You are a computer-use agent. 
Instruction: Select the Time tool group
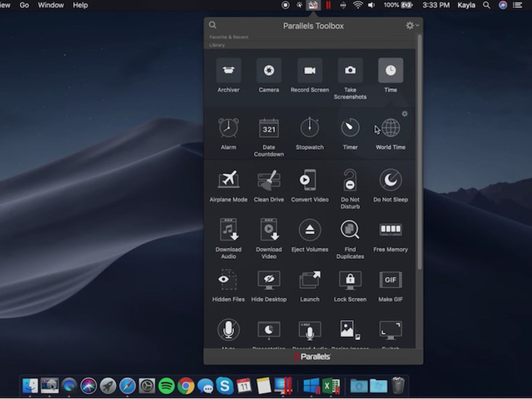pyautogui.click(x=391, y=70)
